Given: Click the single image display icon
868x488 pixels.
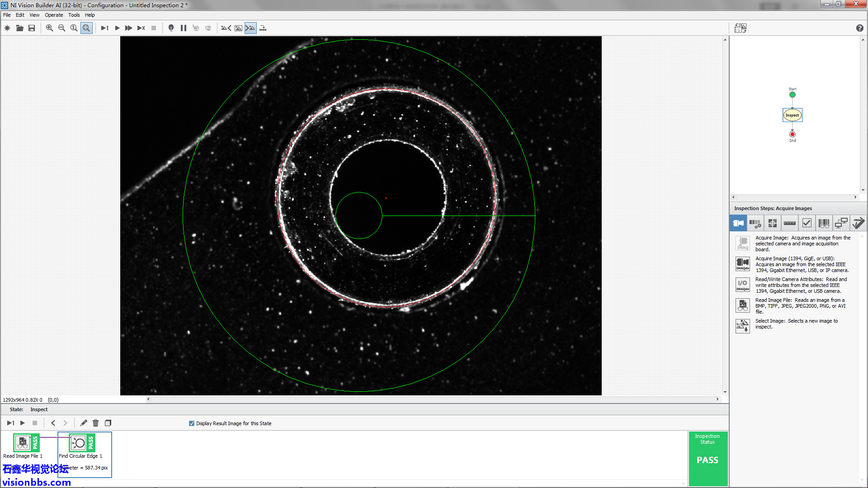Looking at the screenshot, I should click(x=238, y=28).
